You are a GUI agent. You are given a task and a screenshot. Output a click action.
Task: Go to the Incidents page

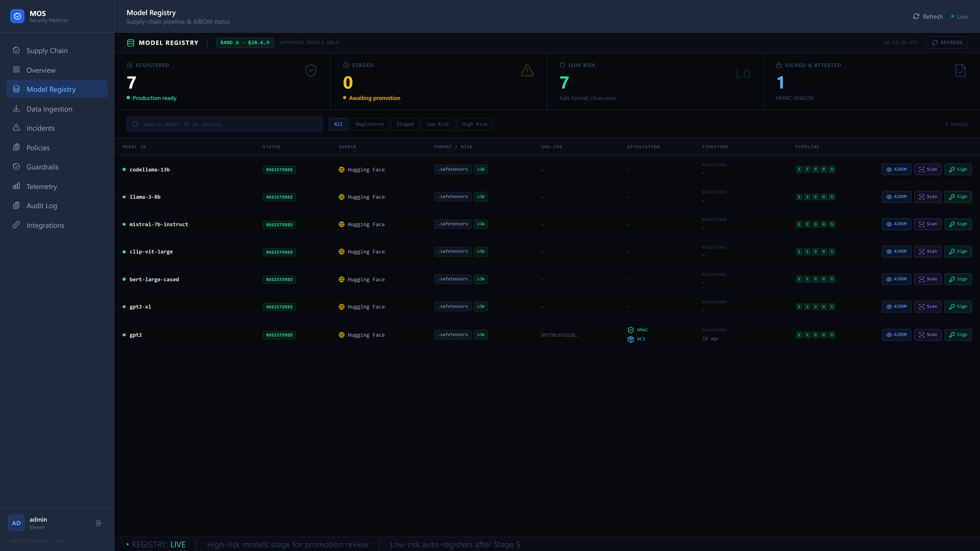[x=57, y=128]
